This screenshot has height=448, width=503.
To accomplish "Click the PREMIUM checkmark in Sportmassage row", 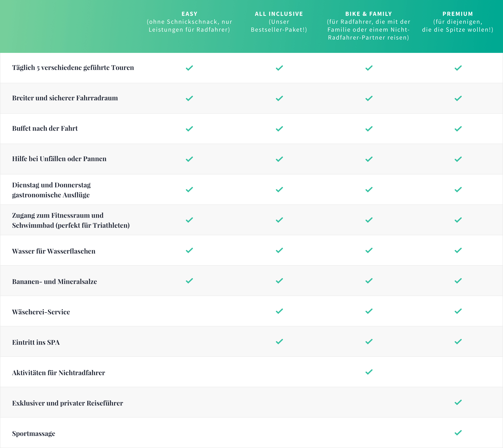I will point(458,433).
